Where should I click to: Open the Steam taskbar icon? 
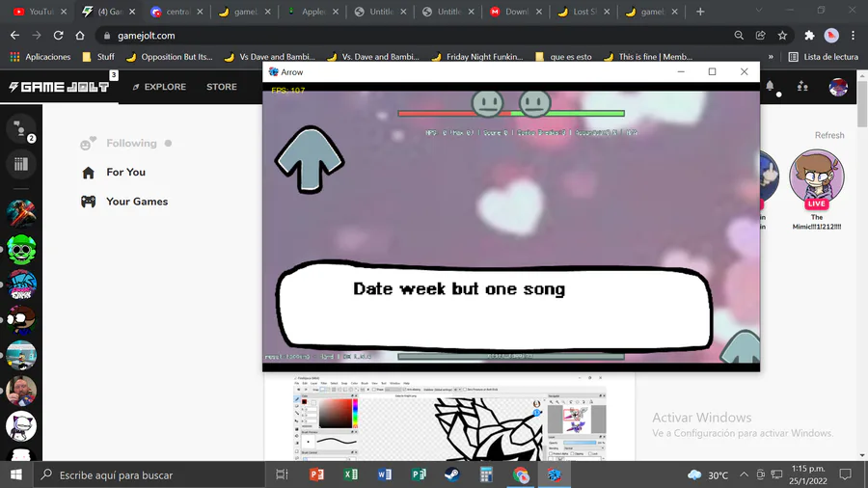pos(452,474)
